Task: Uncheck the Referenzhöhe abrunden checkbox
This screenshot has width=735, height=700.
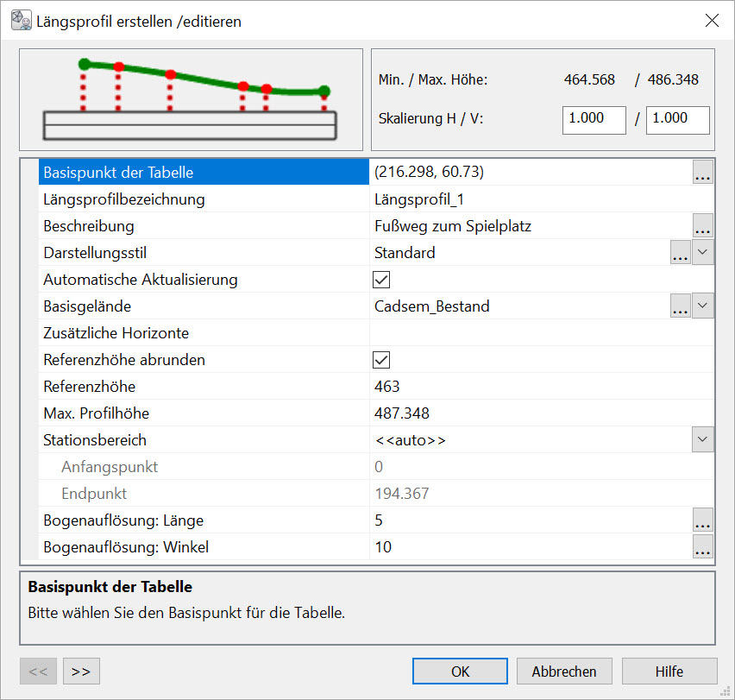Action: click(x=381, y=360)
